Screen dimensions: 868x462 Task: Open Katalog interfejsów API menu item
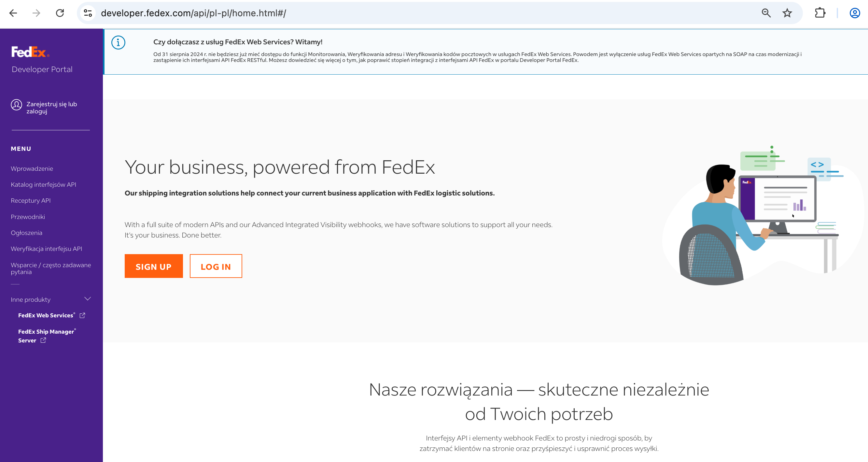pyautogui.click(x=44, y=184)
